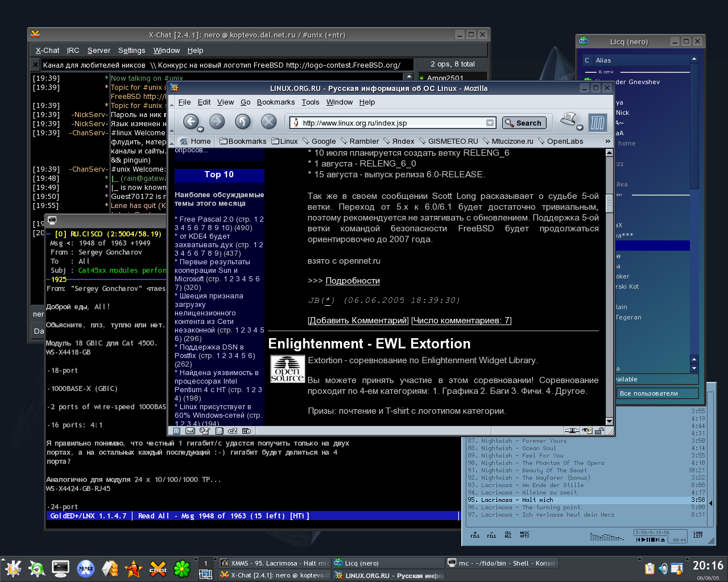728x582 pixels.
Task: Open Mail component icon in Mozilla status bar
Action: (191, 431)
